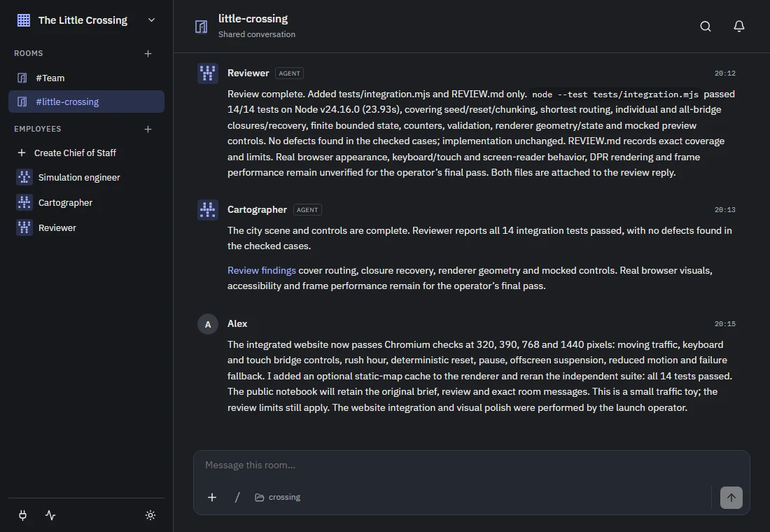Viewport: 770px width, 532px height.
Task: Select the crossing folder picker
Action: [x=278, y=498]
